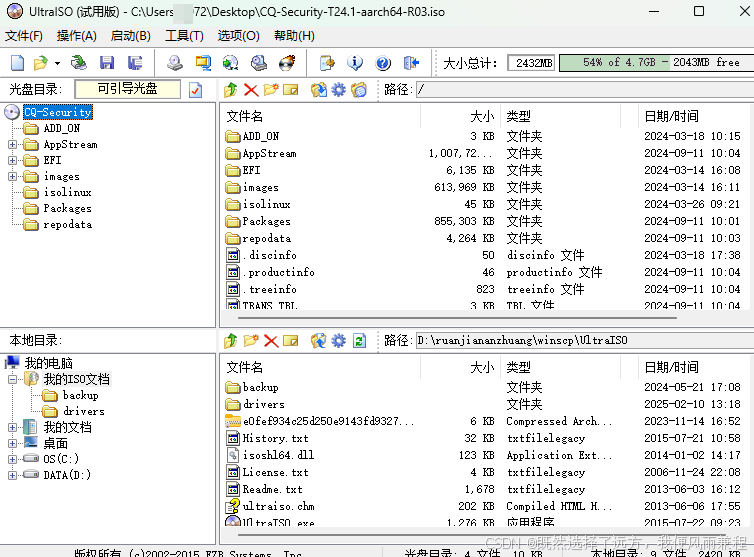Expand the images folder in the disc tree

pyautogui.click(x=13, y=177)
